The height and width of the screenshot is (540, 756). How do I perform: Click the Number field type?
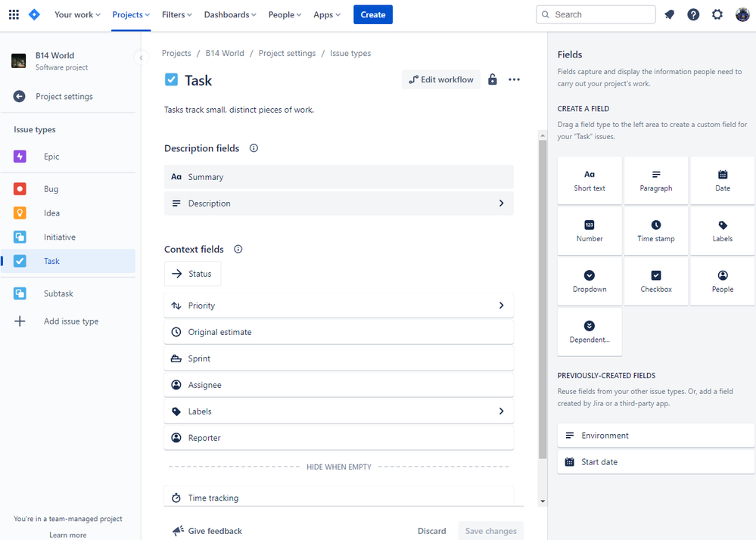[590, 231]
